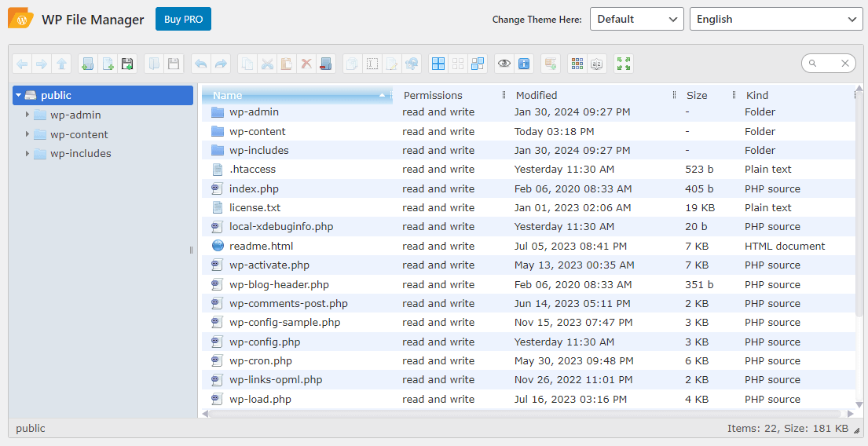This screenshot has width=868, height=446.
Task: Upload files using the floppy-plus icon
Action: [x=127, y=64]
